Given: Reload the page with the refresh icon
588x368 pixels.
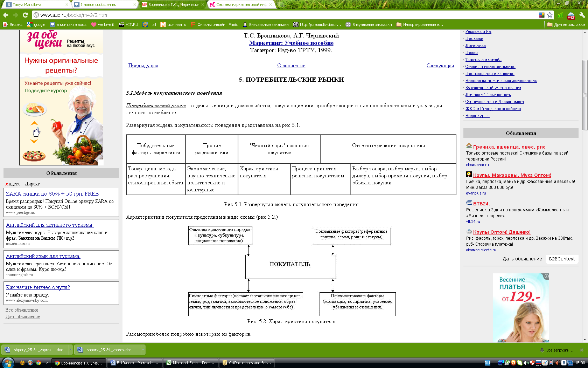Looking at the screenshot, I should (25, 15).
